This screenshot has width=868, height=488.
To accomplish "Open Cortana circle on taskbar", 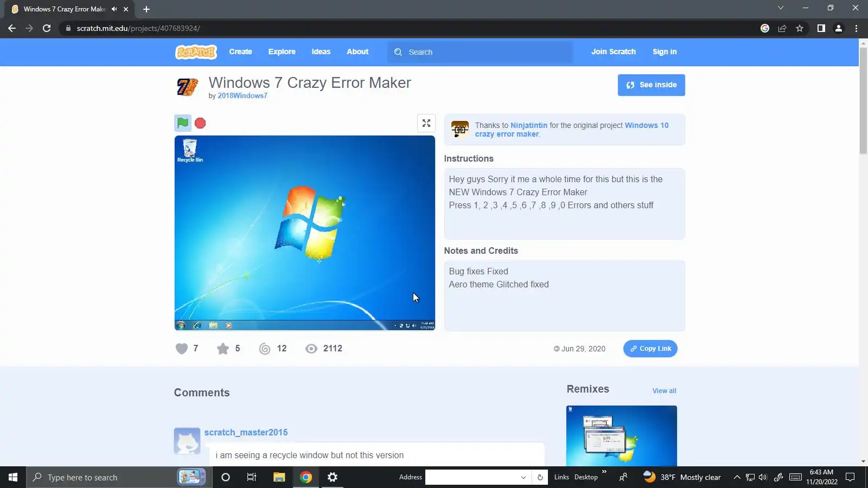I will (x=226, y=477).
